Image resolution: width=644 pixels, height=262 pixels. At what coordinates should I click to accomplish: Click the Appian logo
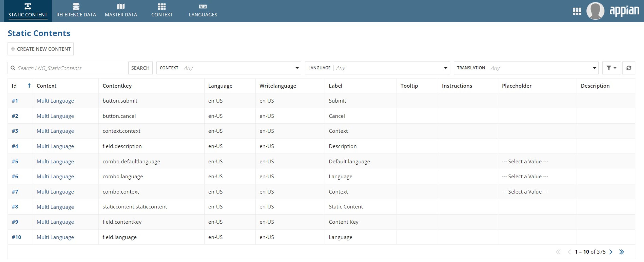624,11
